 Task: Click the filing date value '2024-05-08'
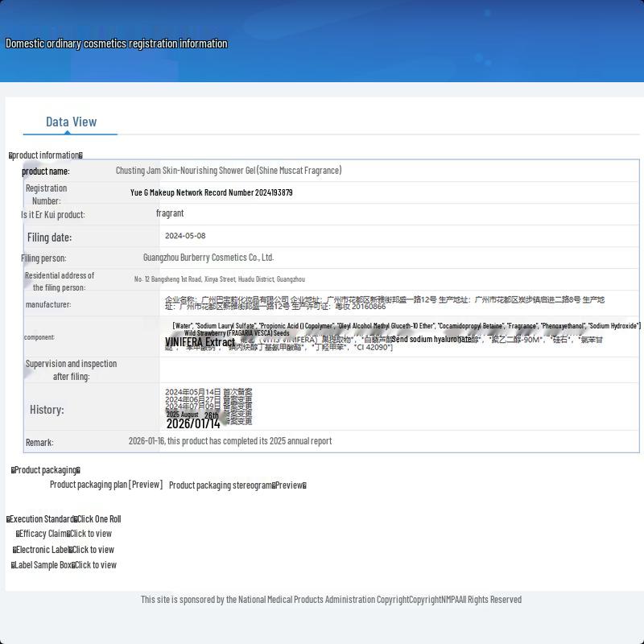click(x=185, y=236)
